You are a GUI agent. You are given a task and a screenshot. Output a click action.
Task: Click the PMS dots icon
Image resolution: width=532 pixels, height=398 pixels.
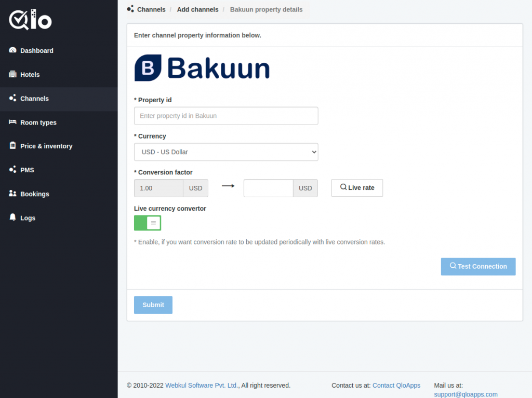pyautogui.click(x=12, y=170)
